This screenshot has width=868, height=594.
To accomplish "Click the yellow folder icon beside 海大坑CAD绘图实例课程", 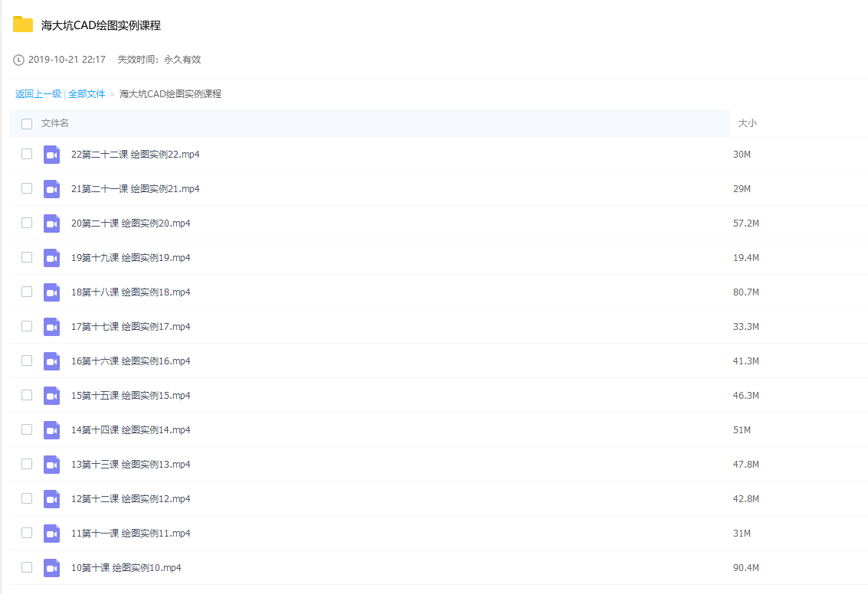I will (23, 24).
